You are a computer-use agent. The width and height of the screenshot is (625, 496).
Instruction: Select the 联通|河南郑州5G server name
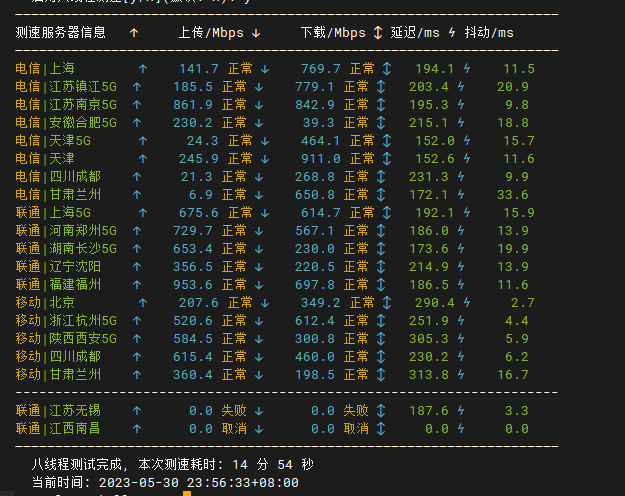pos(66,230)
